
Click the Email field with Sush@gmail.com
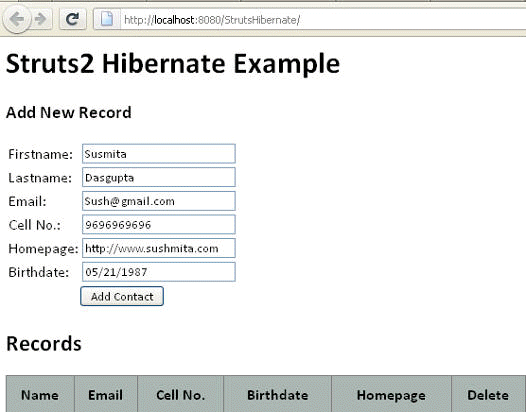(x=159, y=201)
